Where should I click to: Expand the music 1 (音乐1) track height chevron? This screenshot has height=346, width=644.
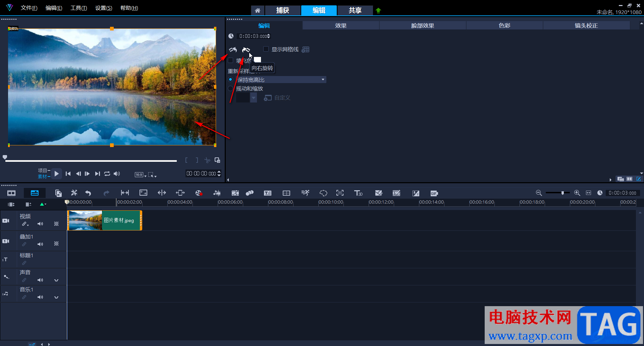pos(56,297)
